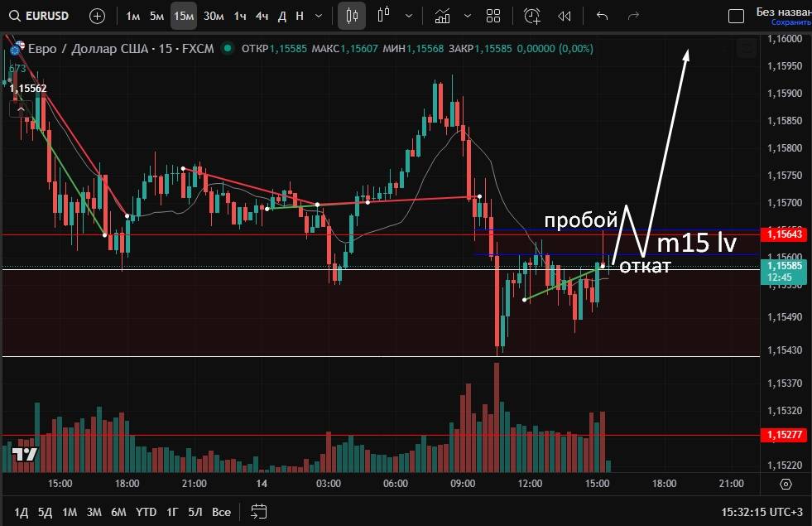This screenshot has height=526, width=812.
Task: Select the YTD date range tab
Action: click(x=147, y=512)
